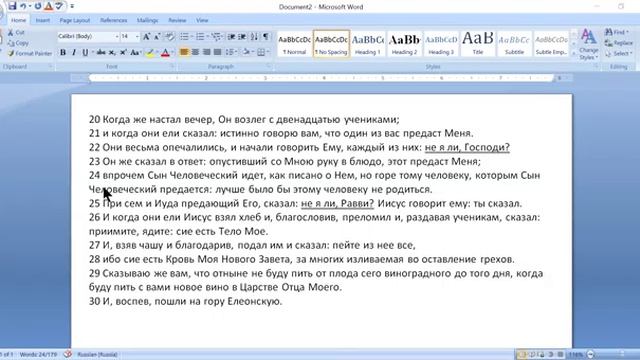This screenshot has width=640, height=360.
Task: Apply numbered list formatting
Action: point(200,37)
